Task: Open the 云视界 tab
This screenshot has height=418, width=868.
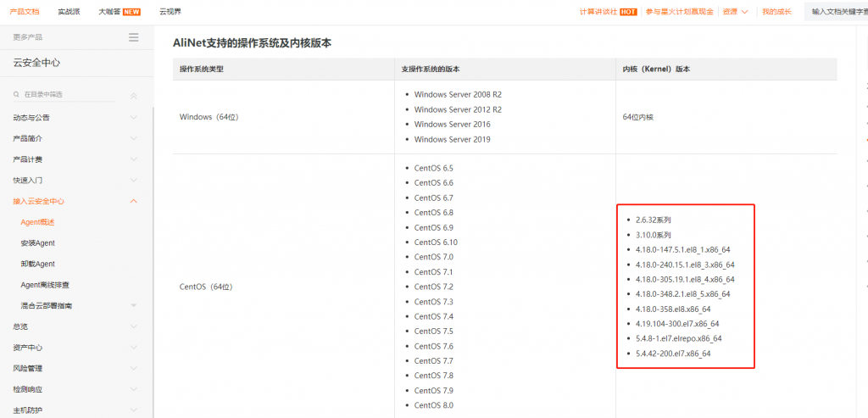Action: coord(170,12)
